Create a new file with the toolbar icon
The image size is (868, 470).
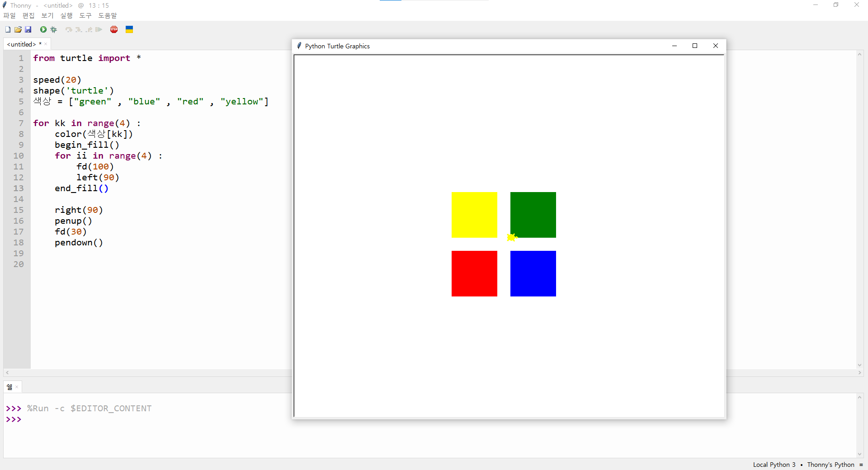[x=8, y=29]
